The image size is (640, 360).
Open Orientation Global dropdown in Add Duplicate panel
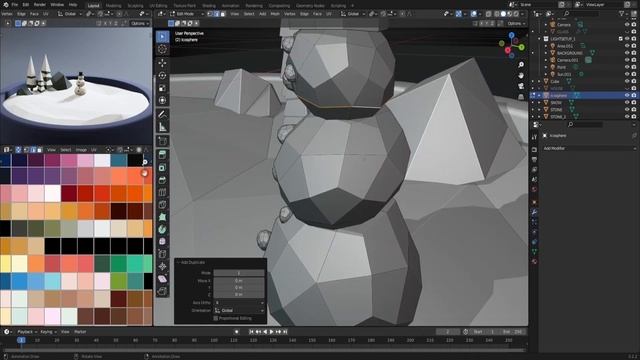coord(239,311)
